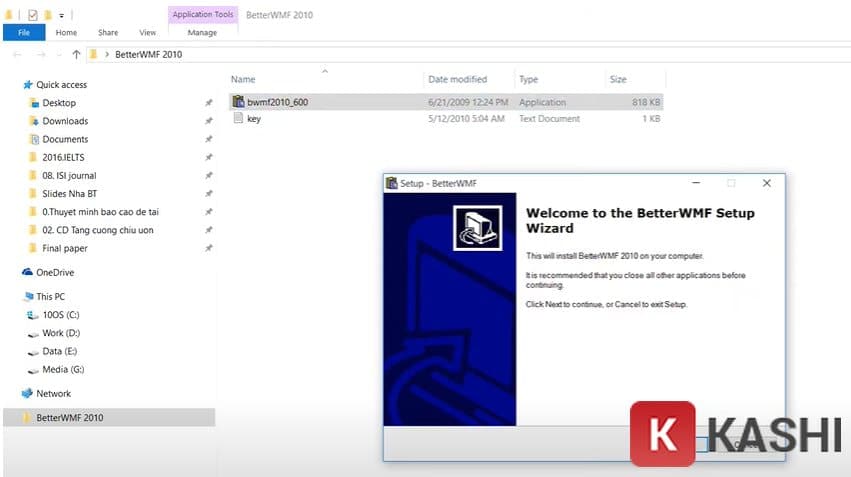The height and width of the screenshot is (477, 851).
Task: Select BetterWMF 2010 folder in navigation tree
Action: 69,417
